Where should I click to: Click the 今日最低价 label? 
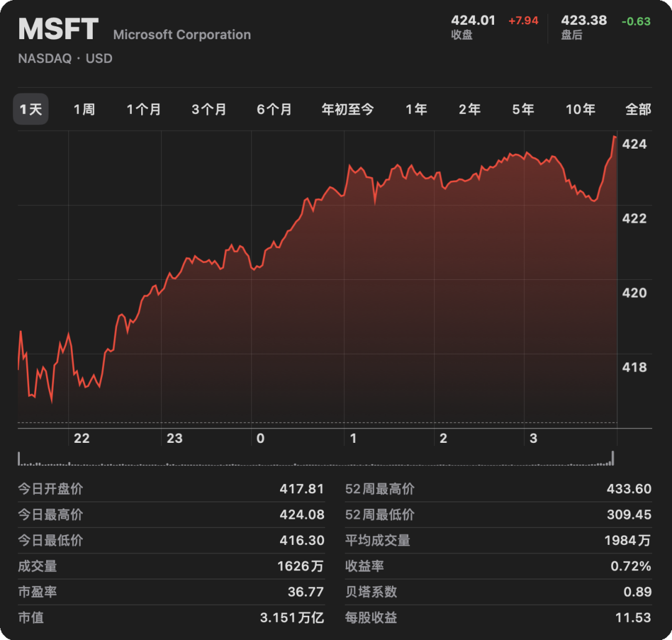50,540
